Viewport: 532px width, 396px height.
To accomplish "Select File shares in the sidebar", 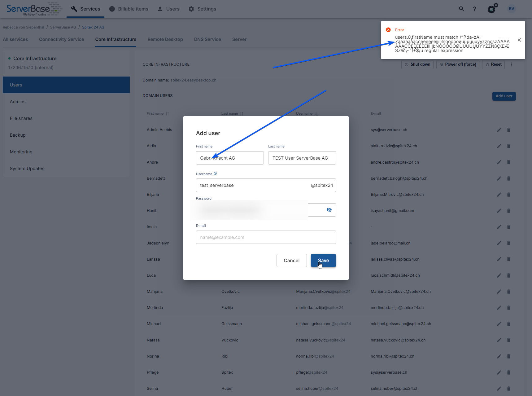I will tap(66, 118).
